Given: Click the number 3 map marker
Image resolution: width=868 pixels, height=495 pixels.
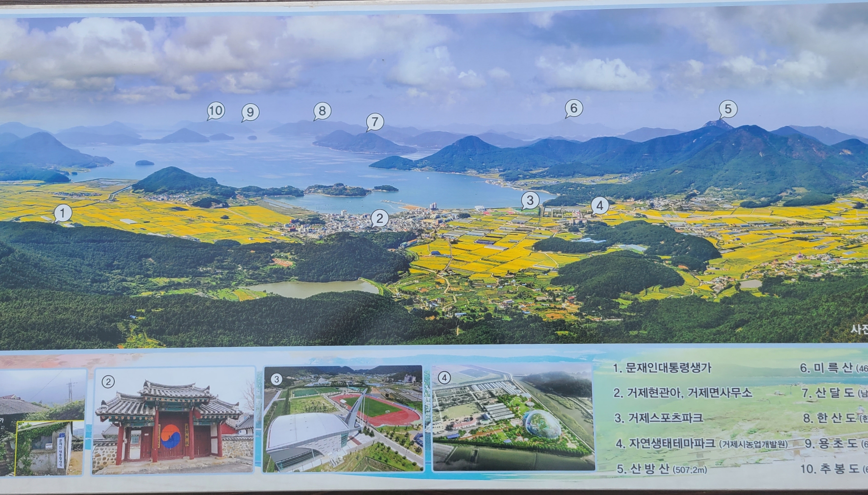Looking at the screenshot, I should pyautogui.click(x=530, y=200).
